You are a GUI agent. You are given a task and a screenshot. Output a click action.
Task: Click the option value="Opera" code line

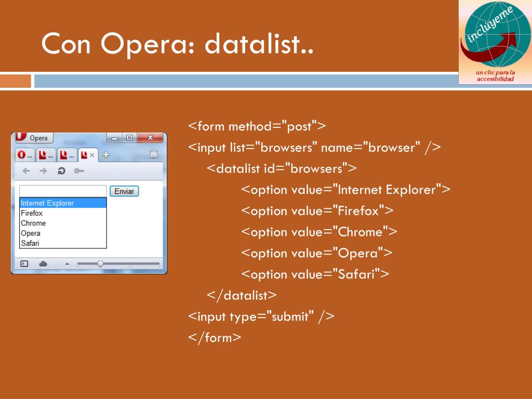click(316, 253)
